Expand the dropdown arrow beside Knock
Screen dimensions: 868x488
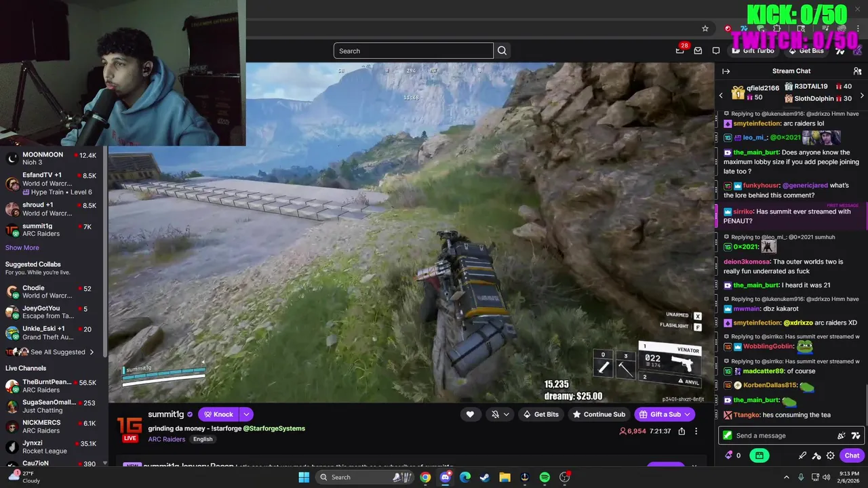[247, 414]
